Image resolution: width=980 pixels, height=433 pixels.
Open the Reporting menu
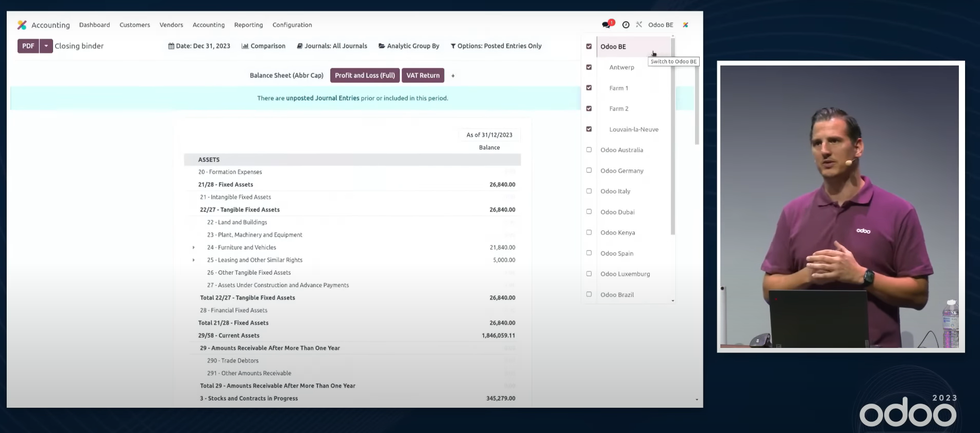(x=248, y=25)
